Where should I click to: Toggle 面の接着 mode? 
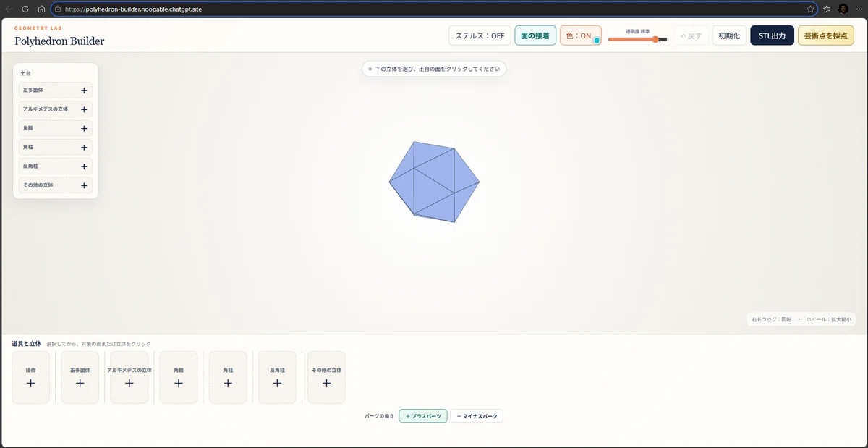coord(535,35)
